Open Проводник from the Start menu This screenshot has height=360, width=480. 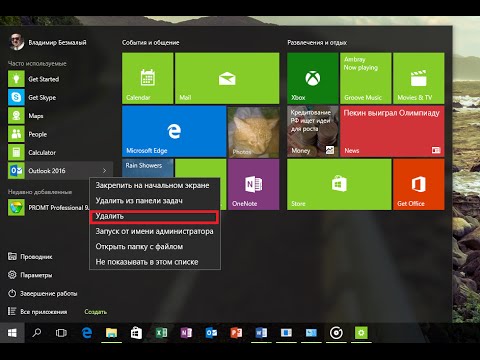point(30,257)
